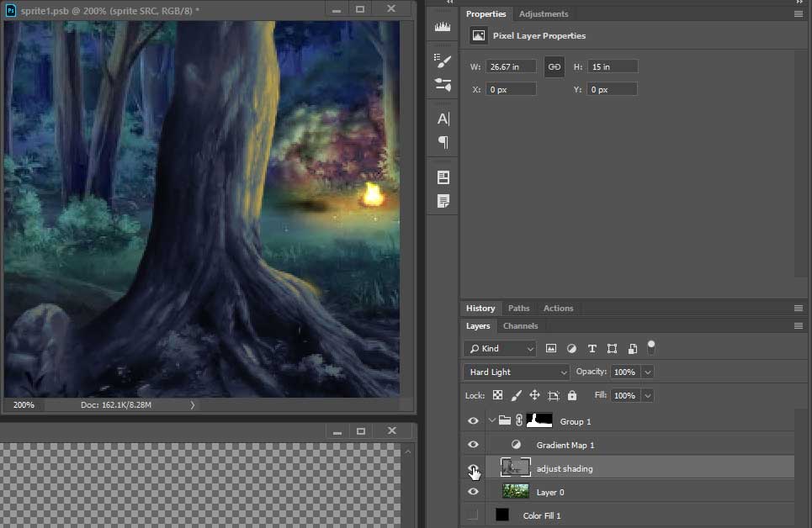Show the Color Fill 1 layer
Screen dimensions: 812x528
pyautogui.click(x=473, y=515)
